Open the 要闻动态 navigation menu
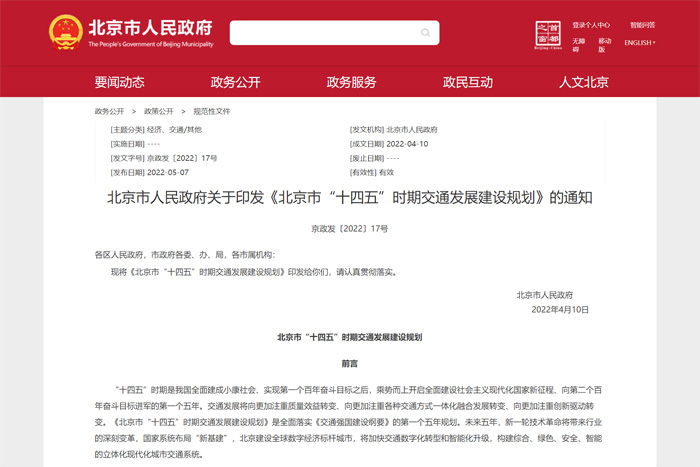This screenshot has height=467, width=700. pos(119,82)
